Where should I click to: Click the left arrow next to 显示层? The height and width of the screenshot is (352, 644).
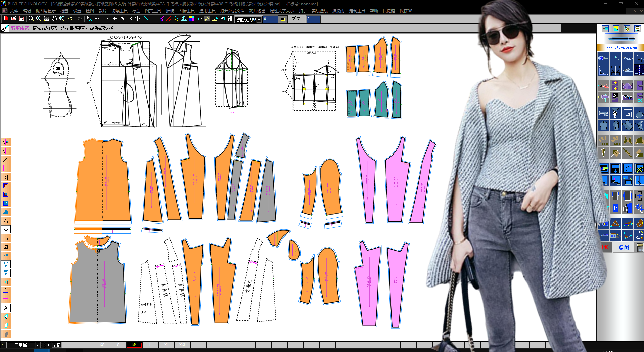(x=38, y=345)
